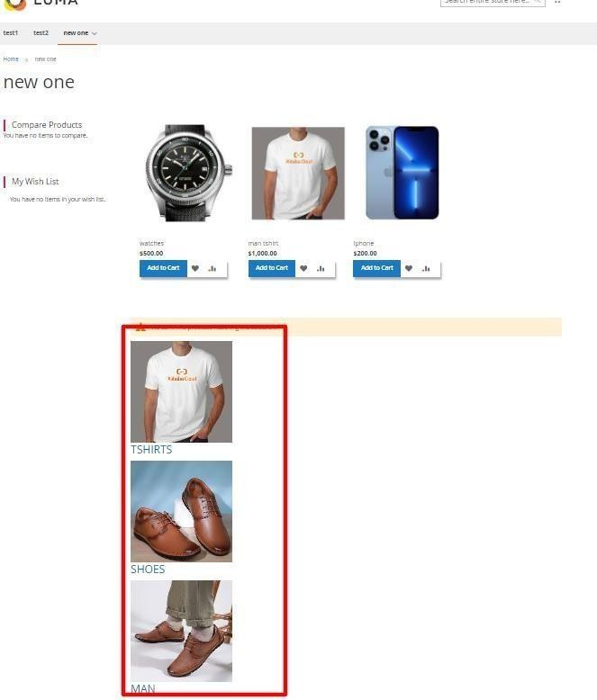Add iphone to the wish list via heart icon

point(409,268)
